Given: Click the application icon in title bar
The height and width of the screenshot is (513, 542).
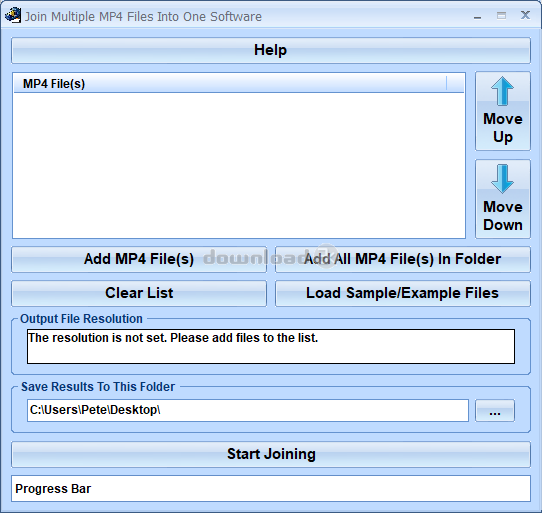Looking at the screenshot, I should tap(13, 16).
